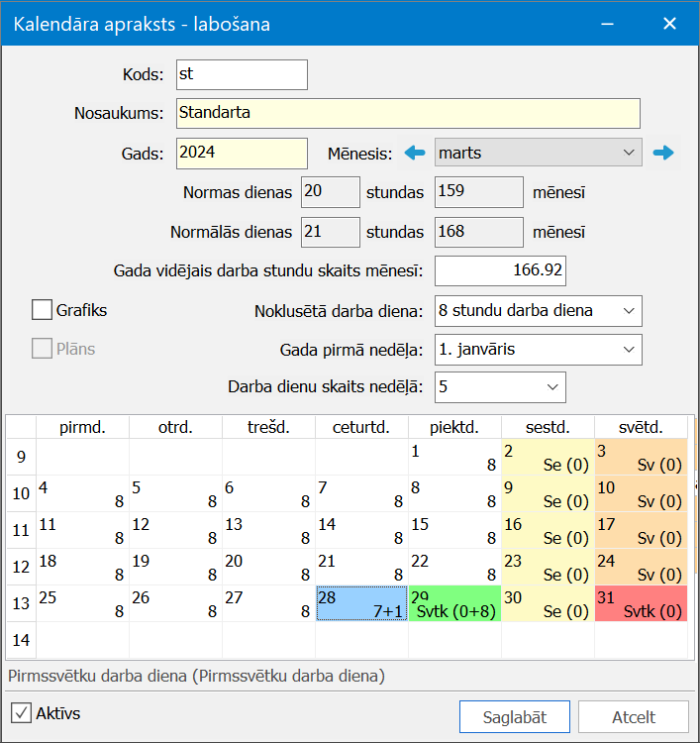Close the Kalendāra apraksts window
700x743 pixels.
tap(669, 24)
